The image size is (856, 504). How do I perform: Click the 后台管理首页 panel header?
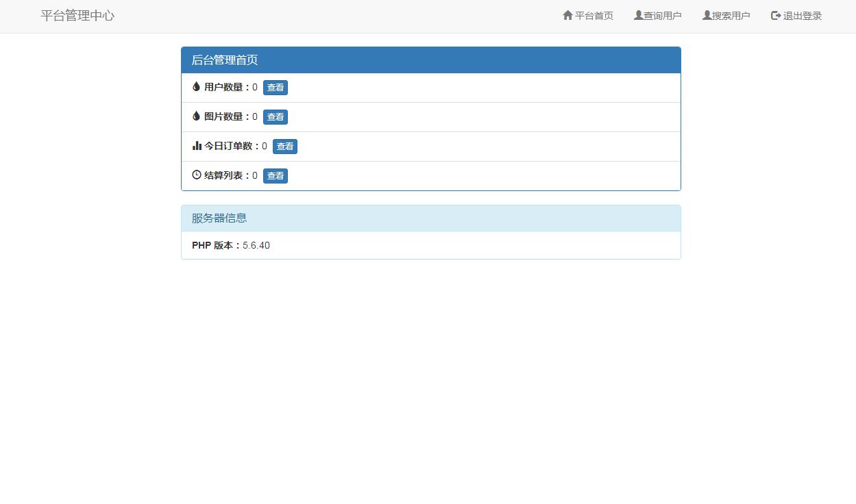point(430,60)
